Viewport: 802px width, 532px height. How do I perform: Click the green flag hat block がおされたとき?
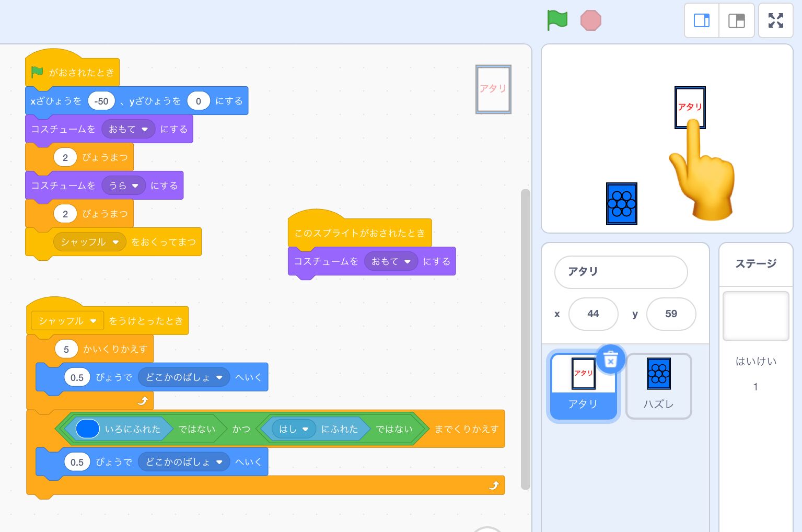72,72
